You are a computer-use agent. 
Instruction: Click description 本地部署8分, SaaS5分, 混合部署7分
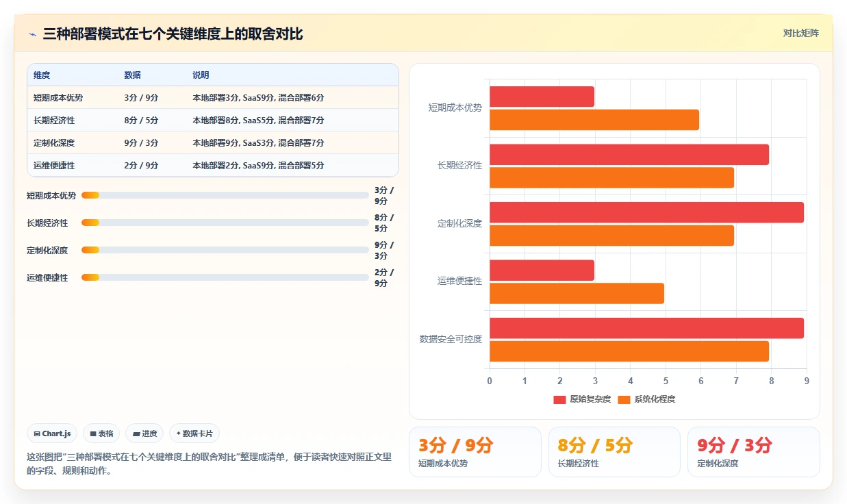click(x=258, y=121)
